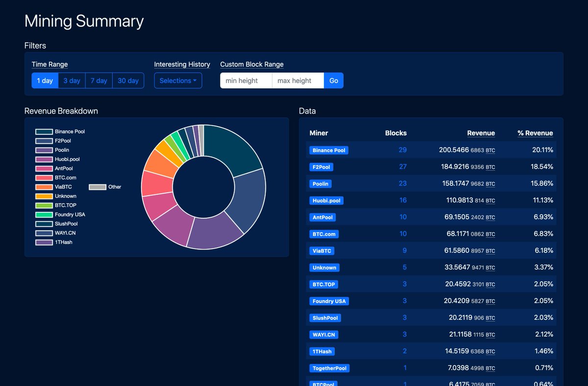Focus the max height input field
This screenshot has width=588, height=386.
click(x=298, y=80)
